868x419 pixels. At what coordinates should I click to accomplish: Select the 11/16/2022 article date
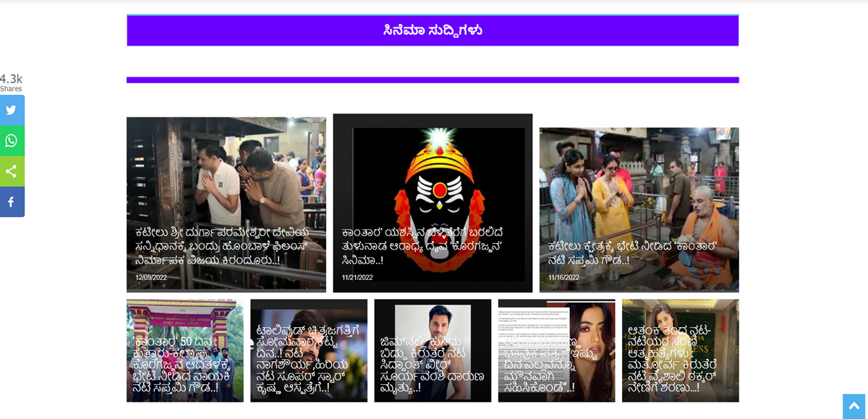tap(563, 277)
